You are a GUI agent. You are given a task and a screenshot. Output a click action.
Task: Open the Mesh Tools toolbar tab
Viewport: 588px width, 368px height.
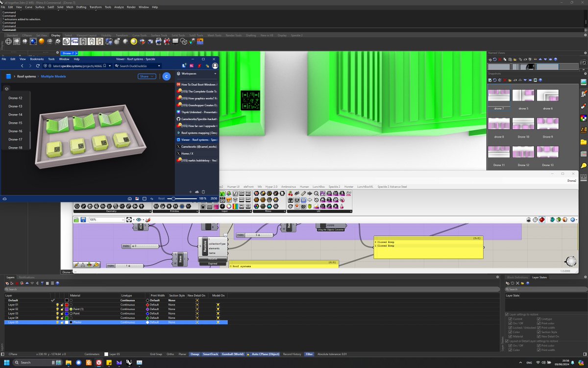214,35
